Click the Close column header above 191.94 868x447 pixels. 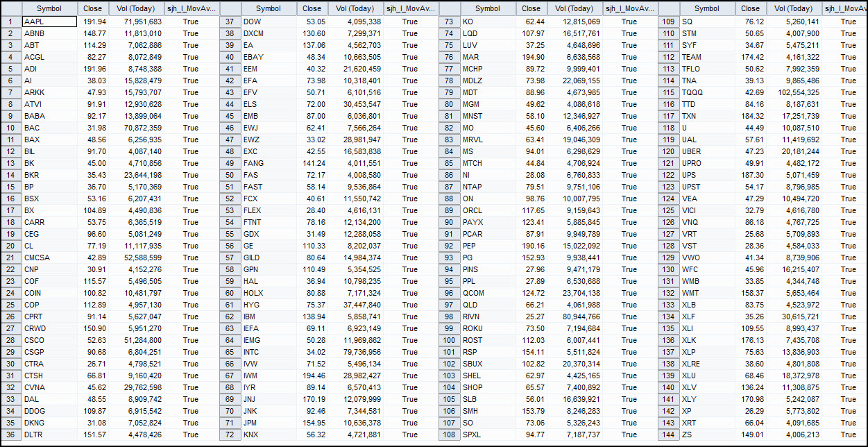click(92, 9)
